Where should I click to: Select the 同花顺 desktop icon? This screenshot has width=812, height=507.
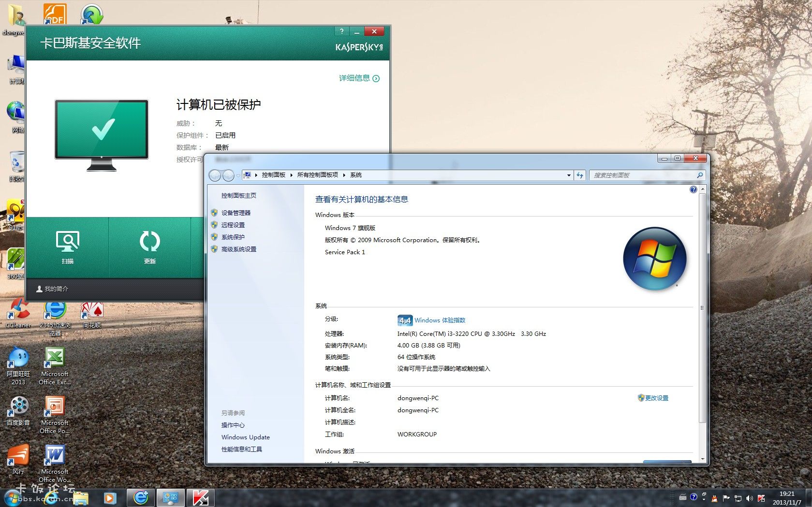(x=92, y=314)
